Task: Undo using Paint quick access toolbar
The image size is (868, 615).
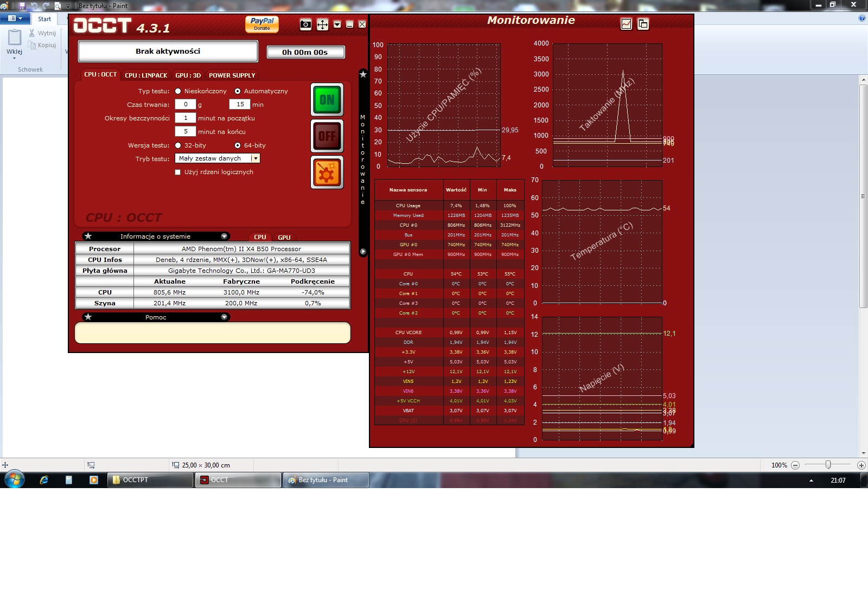Action: pyautogui.click(x=34, y=5)
